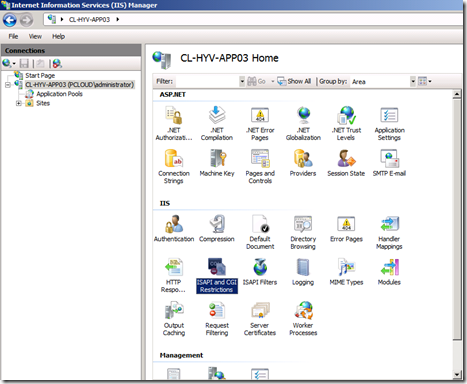467x384 pixels.
Task: Open HTTP Response Headers feature
Action: click(174, 275)
